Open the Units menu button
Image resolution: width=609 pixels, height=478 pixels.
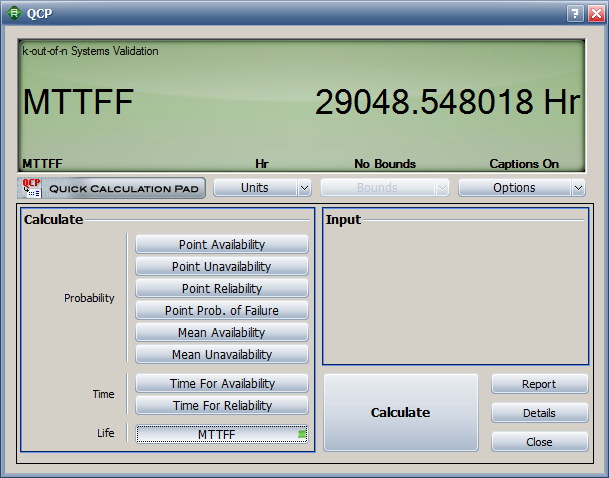255,188
